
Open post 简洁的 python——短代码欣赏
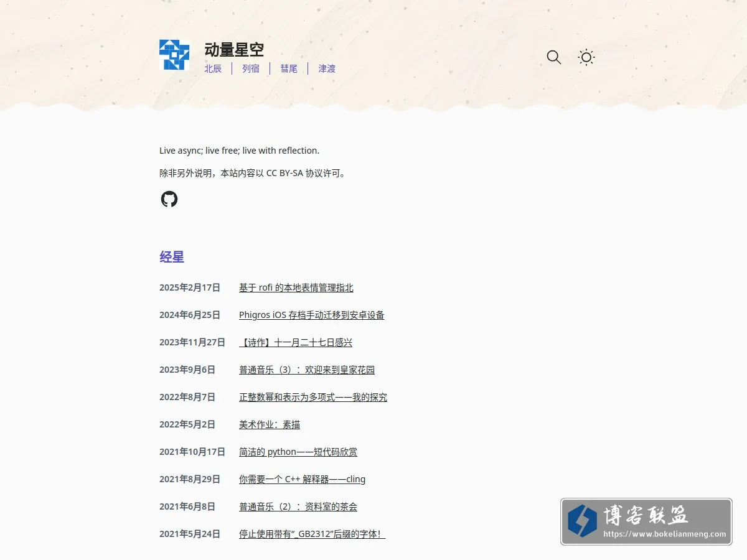(x=298, y=452)
